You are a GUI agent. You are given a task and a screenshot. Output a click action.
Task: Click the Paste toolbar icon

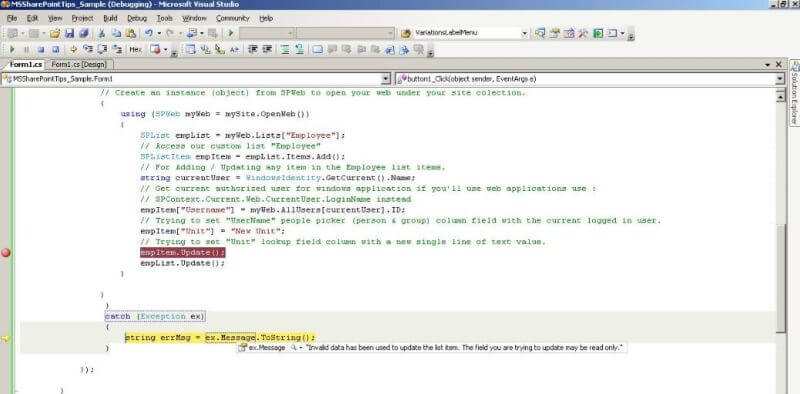coord(131,33)
